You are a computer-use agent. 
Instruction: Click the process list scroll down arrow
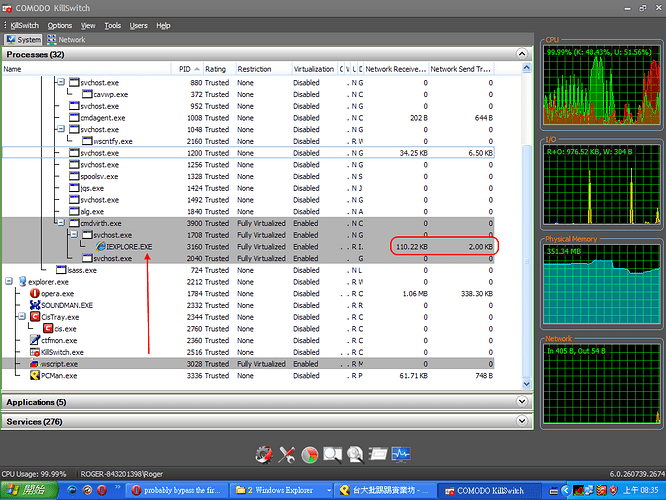[527, 384]
